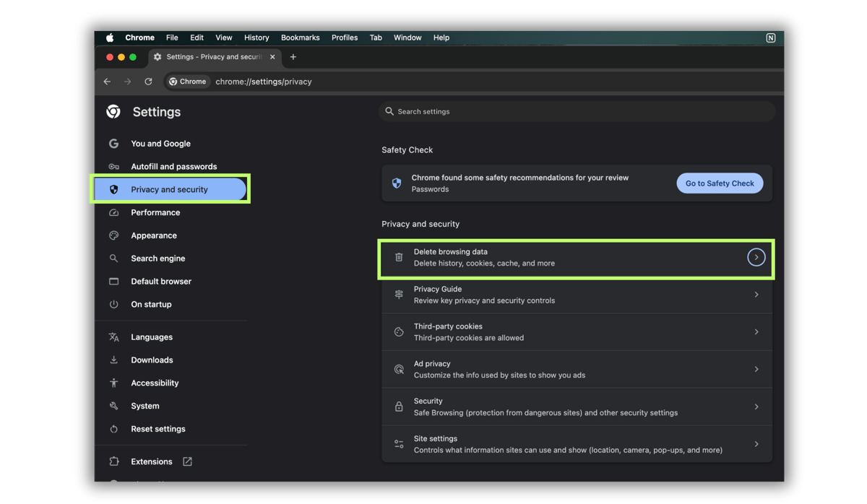Click the Security lock icon
Image resolution: width=867 pixels, height=504 pixels.
[x=399, y=407]
